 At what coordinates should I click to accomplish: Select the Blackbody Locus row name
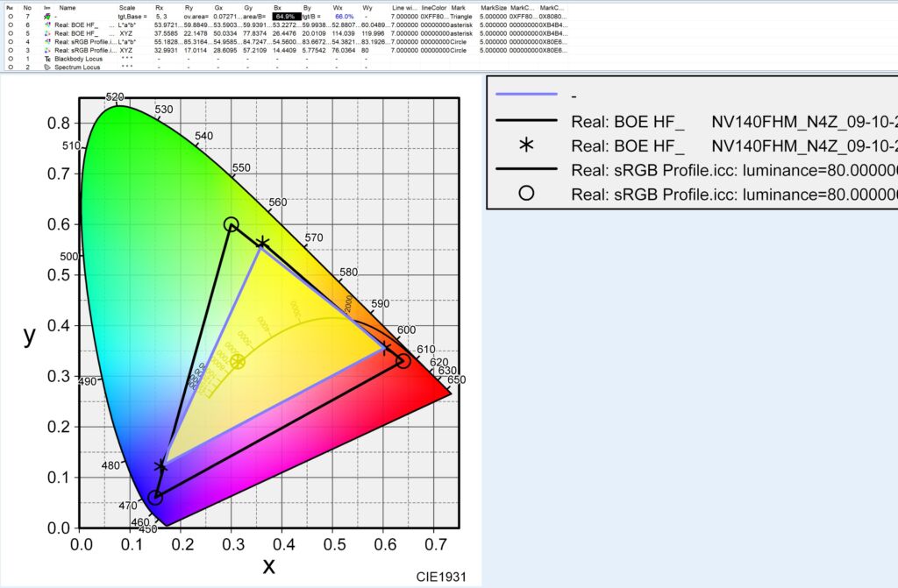click(x=78, y=59)
